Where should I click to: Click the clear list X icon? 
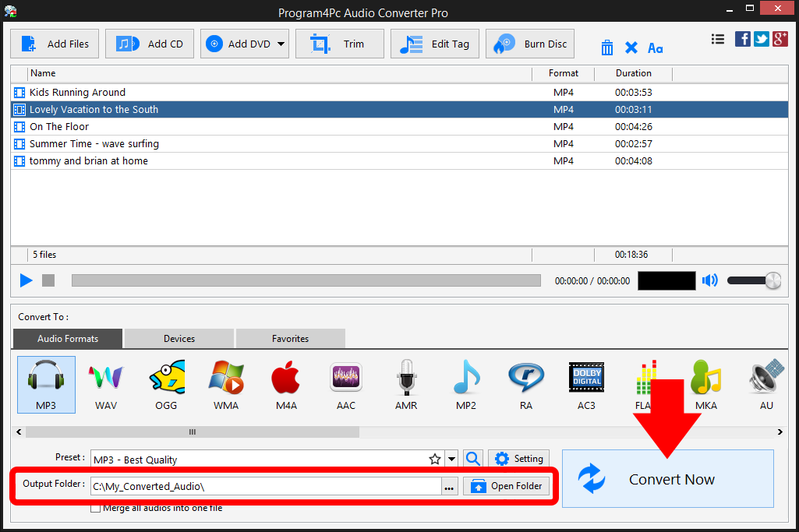click(631, 48)
